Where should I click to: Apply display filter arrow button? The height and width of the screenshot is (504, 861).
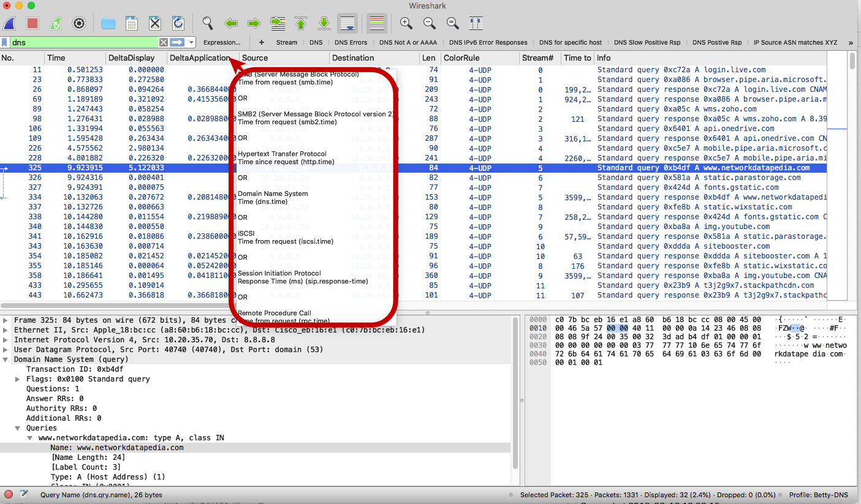pos(177,42)
